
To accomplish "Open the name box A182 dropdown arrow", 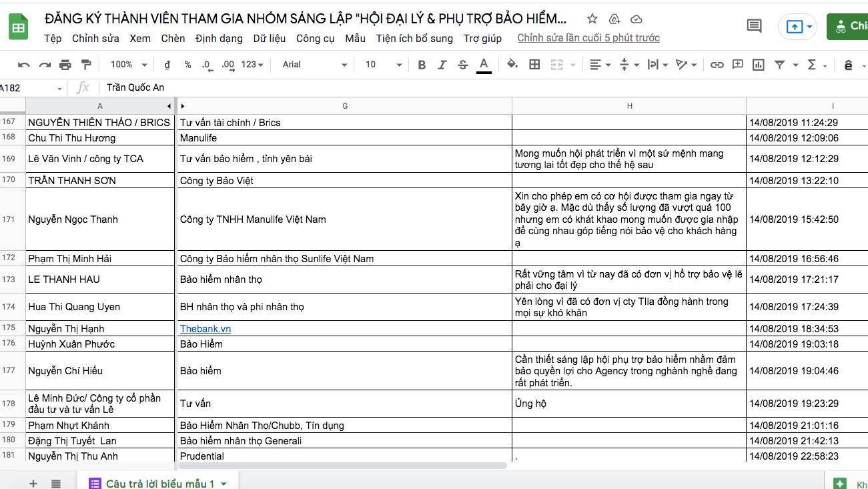I will tap(59, 88).
